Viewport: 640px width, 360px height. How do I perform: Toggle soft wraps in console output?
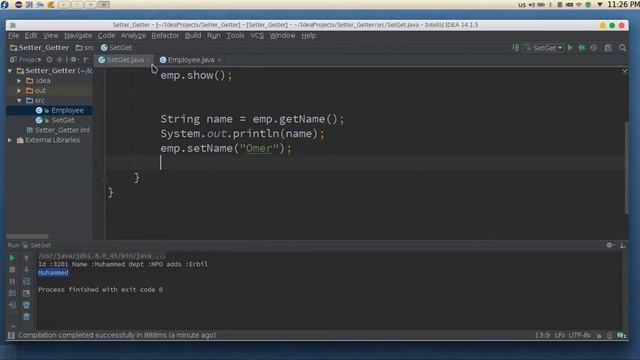(27, 281)
